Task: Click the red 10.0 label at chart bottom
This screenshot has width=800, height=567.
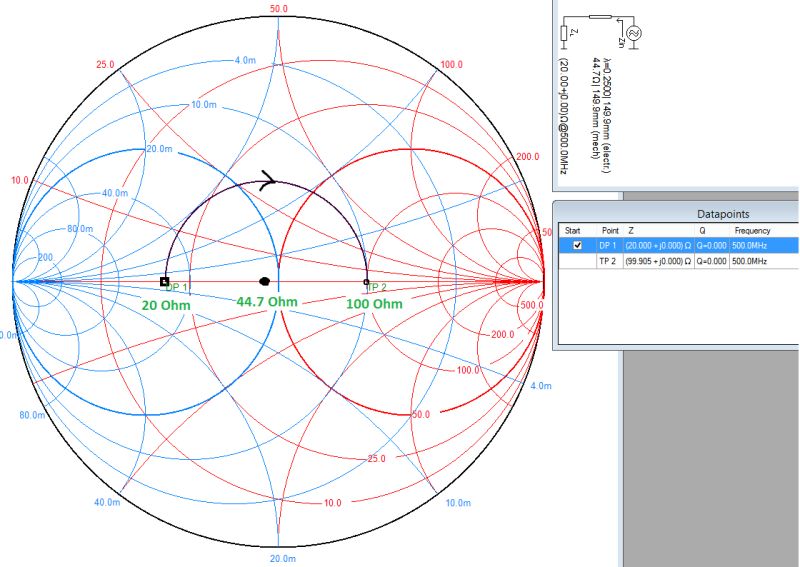Action: click(333, 503)
